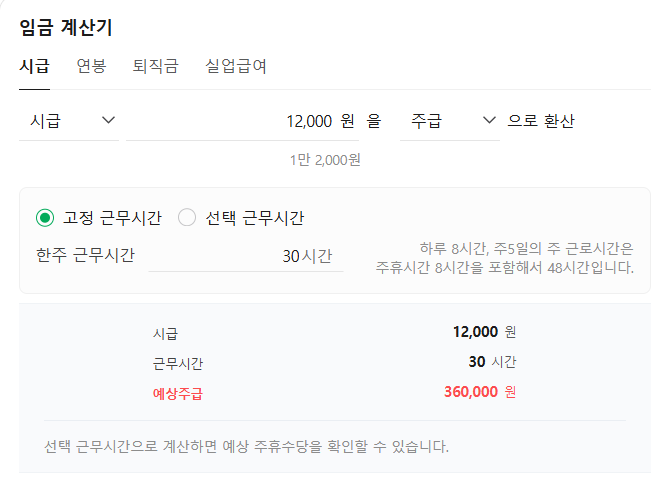
Task: Click the 으로 환산 text
Action: coord(541,121)
